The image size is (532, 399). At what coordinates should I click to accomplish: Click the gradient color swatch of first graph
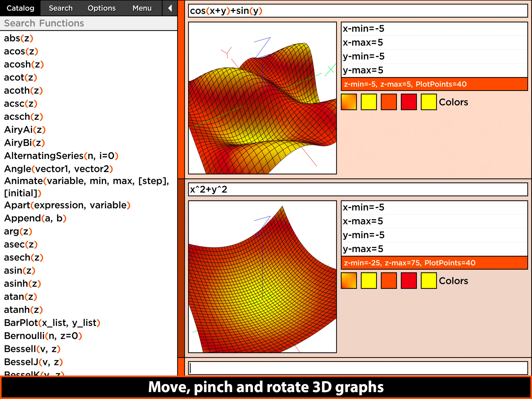[349, 102]
